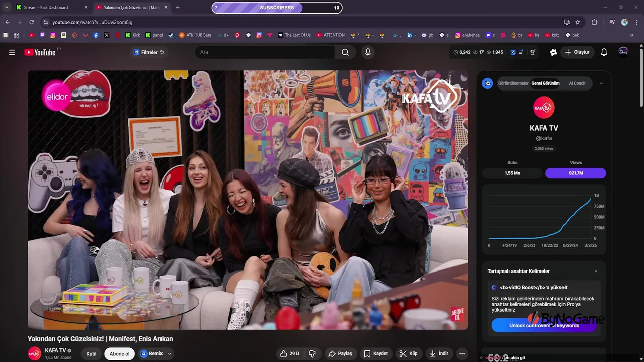
Task: Open the apps grid bookmark icon
Action: pos(16,35)
